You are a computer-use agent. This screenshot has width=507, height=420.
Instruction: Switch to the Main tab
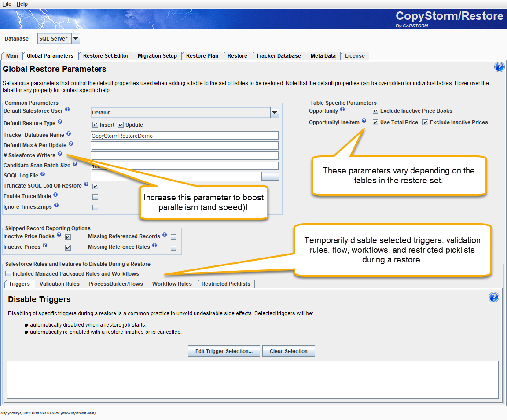pos(12,55)
